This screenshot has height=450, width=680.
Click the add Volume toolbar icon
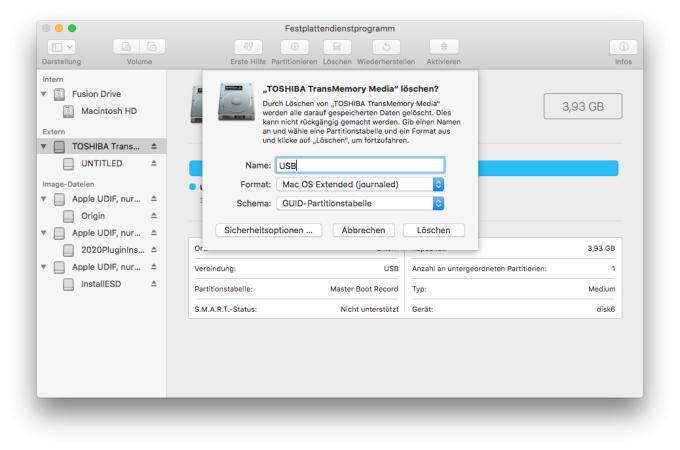(x=126, y=47)
